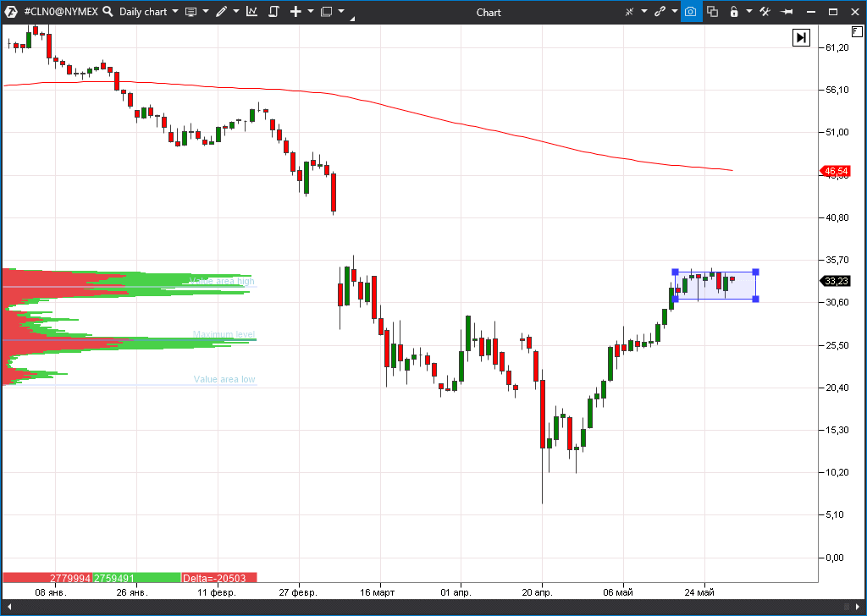This screenshot has width=867, height=616.
Task: Toggle the F button at price scale corner
Action: [856, 30]
